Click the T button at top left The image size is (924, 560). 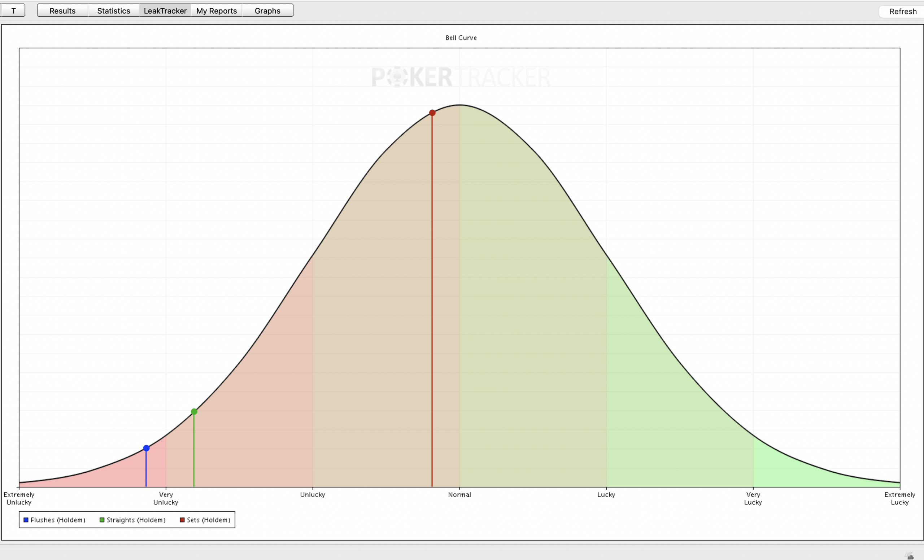(x=13, y=10)
